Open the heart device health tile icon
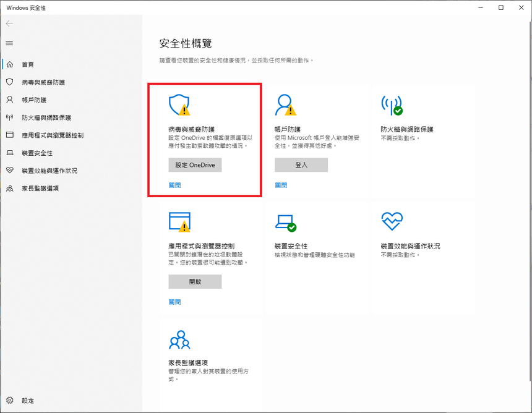532x413 pixels. click(392, 221)
